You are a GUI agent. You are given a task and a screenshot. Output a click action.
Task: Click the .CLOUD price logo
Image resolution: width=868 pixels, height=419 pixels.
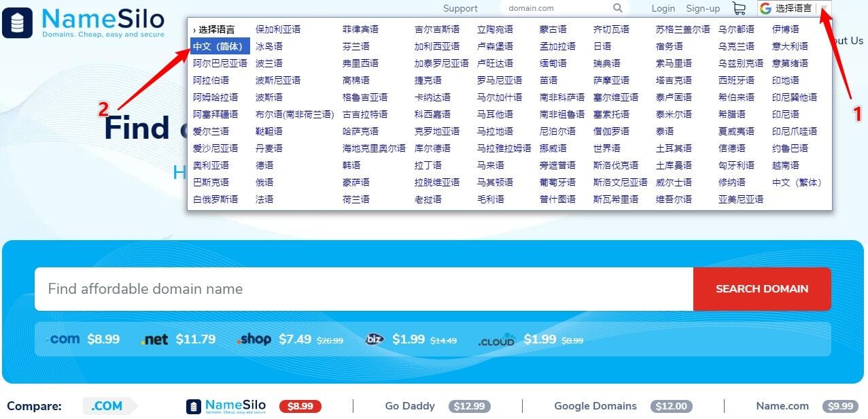pyautogui.click(x=497, y=339)
